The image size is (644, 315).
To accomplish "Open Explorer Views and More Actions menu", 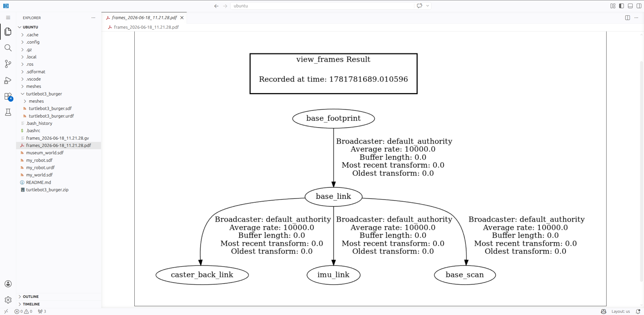I will (x=93, y=18).
